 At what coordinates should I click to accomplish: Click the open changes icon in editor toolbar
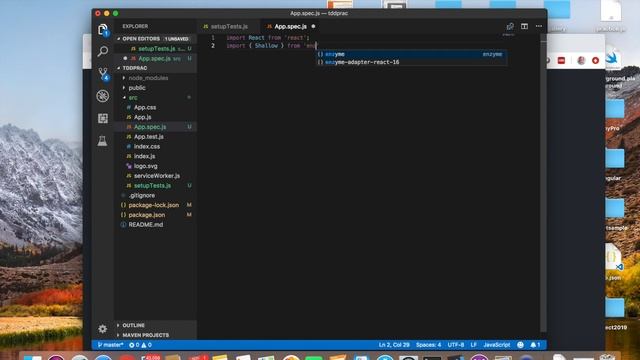pos(510,27)
